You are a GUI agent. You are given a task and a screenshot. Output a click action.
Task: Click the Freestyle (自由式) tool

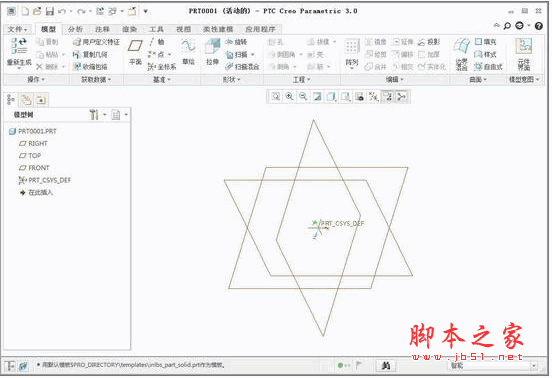tap(488, 67)
